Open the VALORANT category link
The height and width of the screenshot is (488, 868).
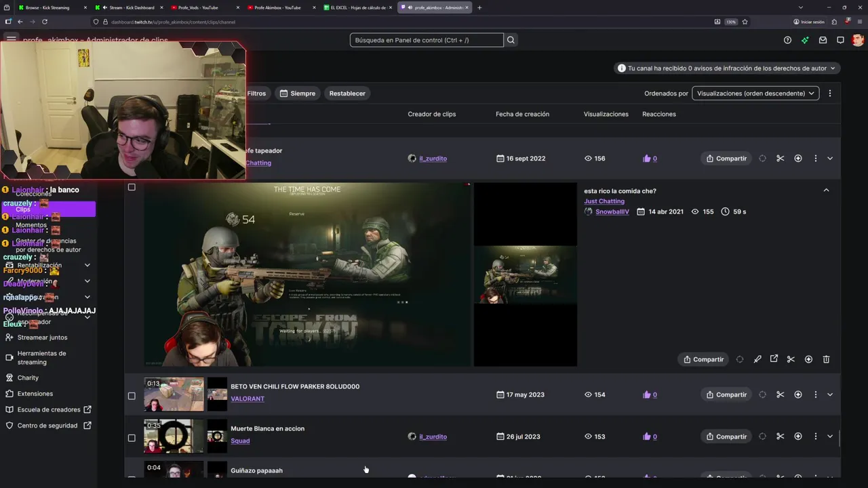pos(248,399)
